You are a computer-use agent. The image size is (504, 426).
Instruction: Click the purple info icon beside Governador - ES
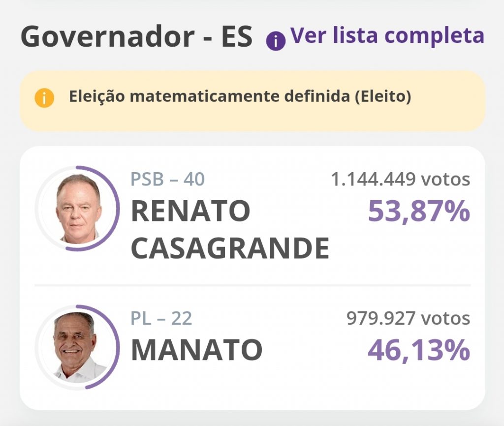coord(276,41)
